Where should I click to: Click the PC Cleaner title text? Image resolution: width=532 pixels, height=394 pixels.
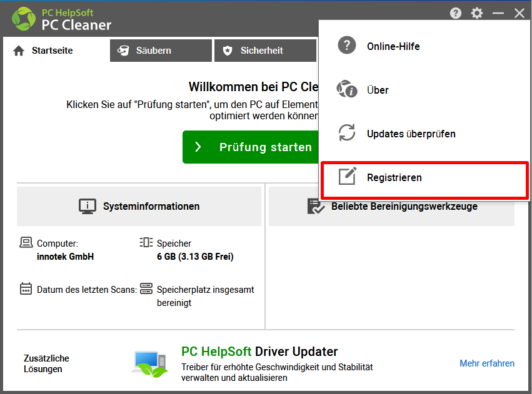tap(76, 25)
